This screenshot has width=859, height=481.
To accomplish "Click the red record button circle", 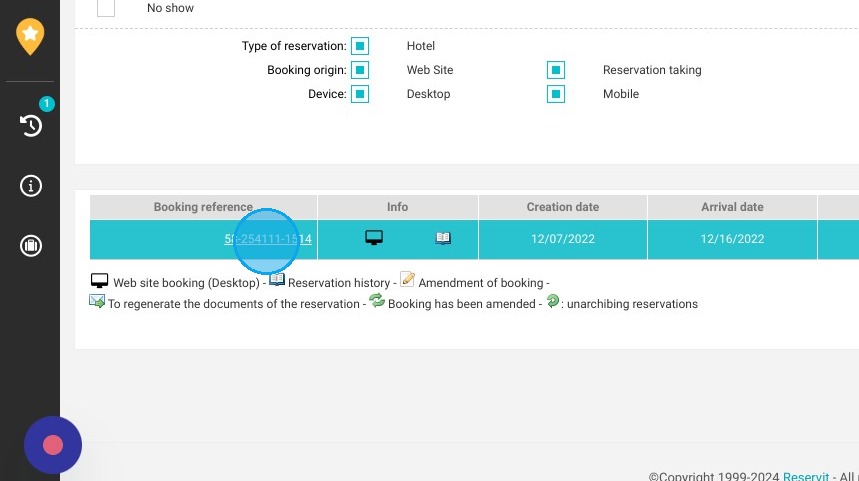I will pos(53,445).
